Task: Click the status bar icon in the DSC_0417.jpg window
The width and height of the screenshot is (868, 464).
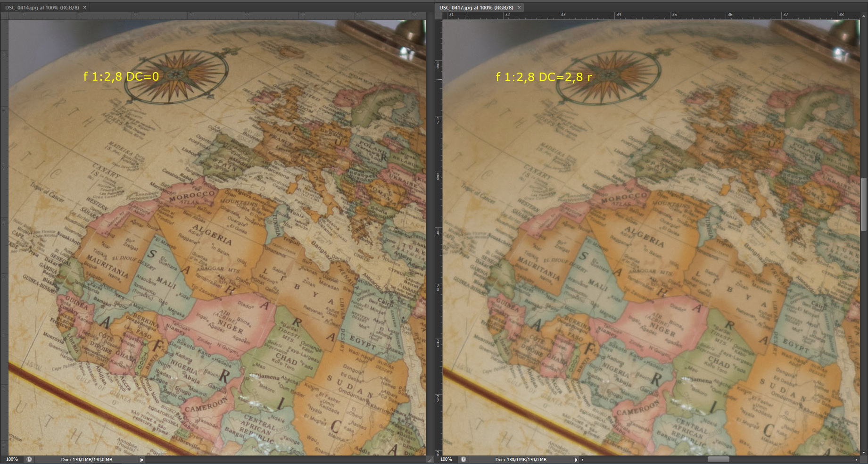Action: click(x=463, y=459)
